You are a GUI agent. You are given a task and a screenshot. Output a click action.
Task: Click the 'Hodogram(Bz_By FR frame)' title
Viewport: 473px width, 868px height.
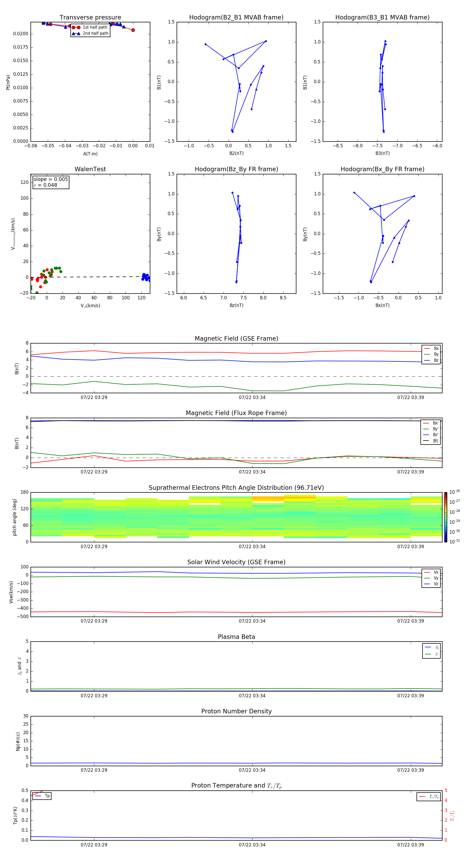236,169
